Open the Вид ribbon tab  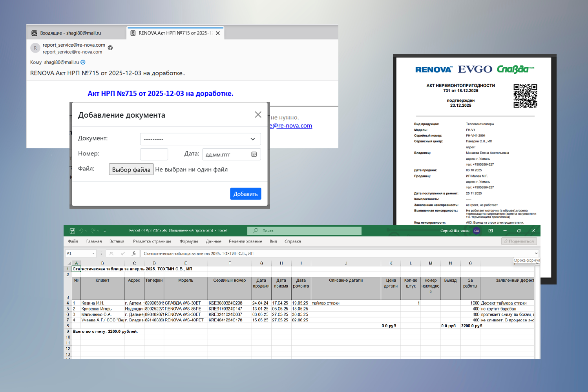coord(273,241)
